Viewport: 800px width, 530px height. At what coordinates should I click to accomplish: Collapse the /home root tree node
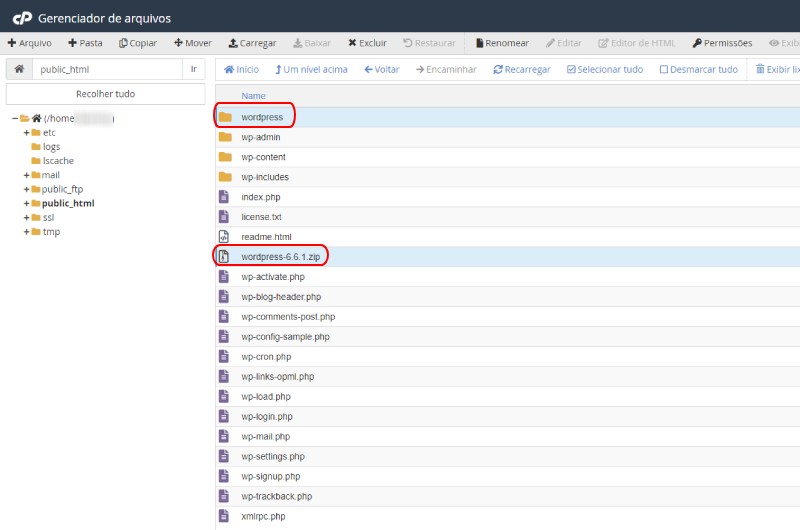(x=15, y=118)
